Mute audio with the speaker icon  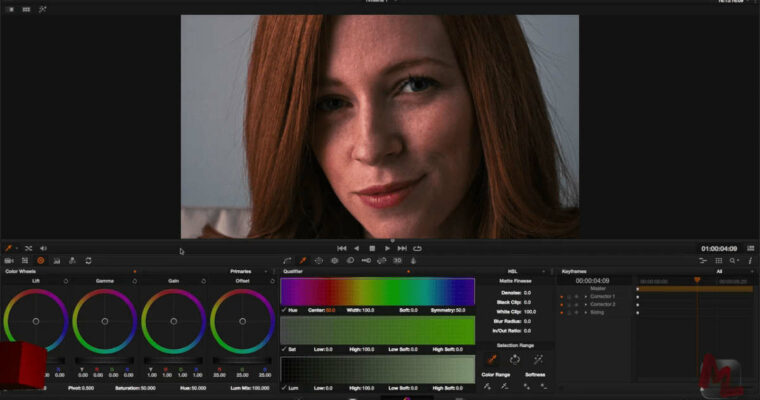click(43, 248)
